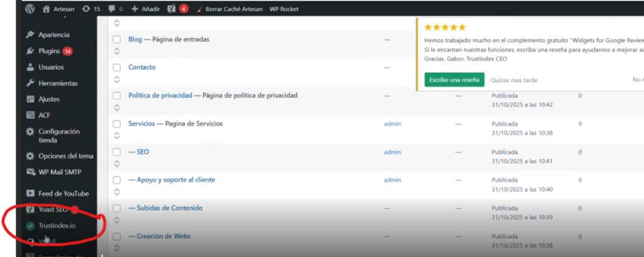
Task: Click the Quizas mas tarde link
Action: (x=514, y=80)
